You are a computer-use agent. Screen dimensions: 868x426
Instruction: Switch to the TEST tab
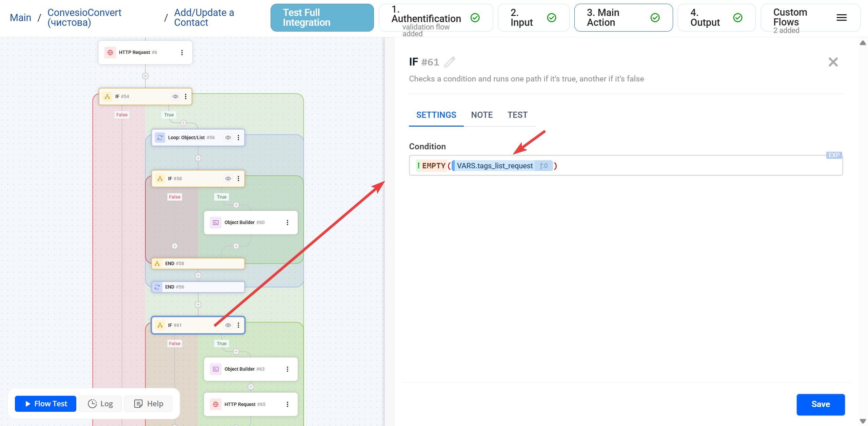click(x=517, y=115)
